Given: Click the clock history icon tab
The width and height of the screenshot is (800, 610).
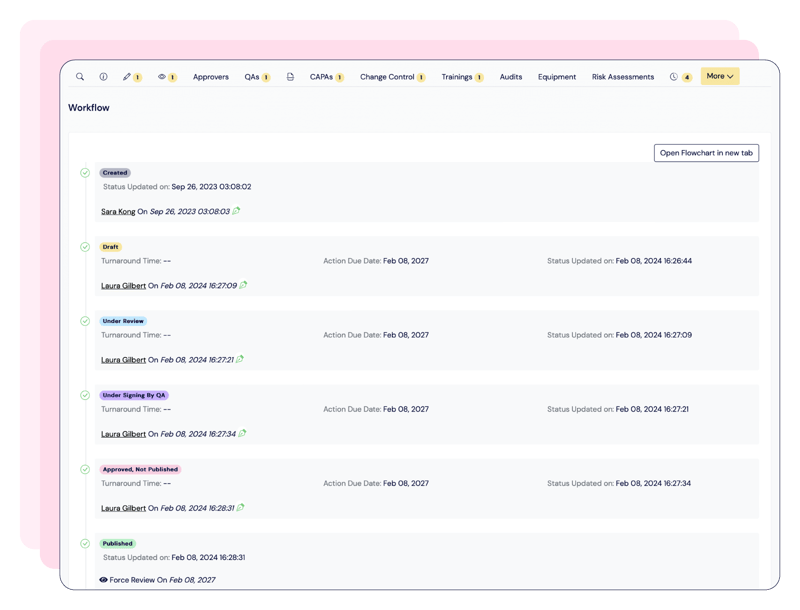Looking at the screenshot, I should click(x=674, y=77).
